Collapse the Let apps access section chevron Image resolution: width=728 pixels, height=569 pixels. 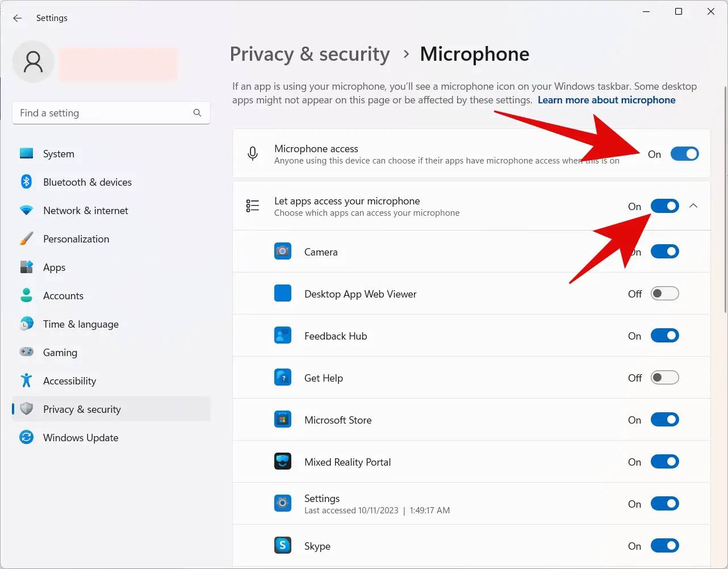(693, 206)
